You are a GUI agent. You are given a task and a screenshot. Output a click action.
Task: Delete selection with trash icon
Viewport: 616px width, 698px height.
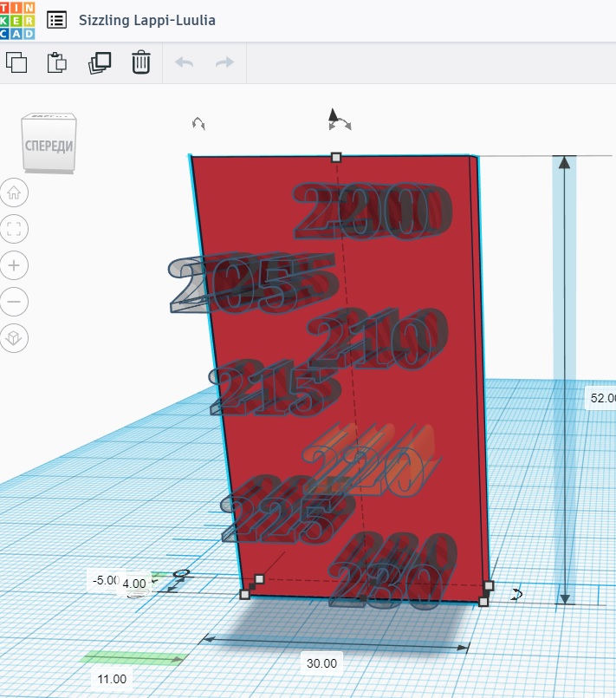click(x=141, y=62)
